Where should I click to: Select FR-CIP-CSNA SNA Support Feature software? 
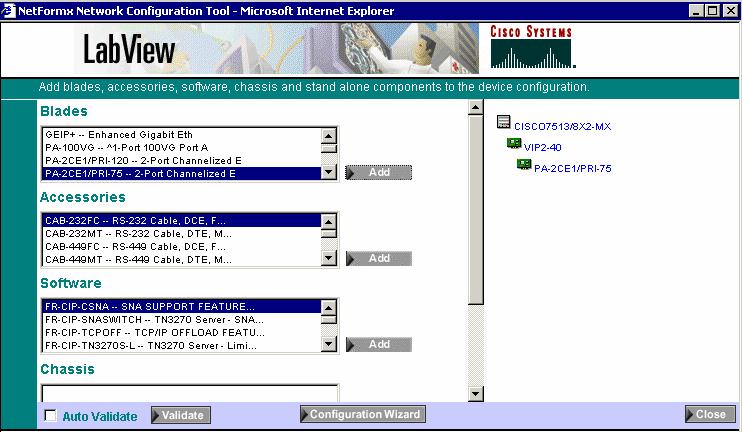click(x=182, y=307)
